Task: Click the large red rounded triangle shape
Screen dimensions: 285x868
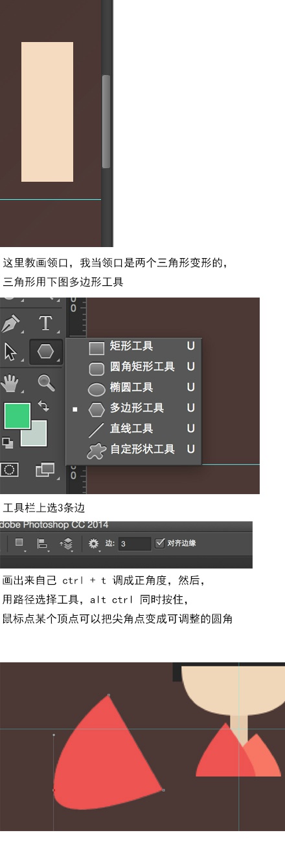Action: pos(104,760)
